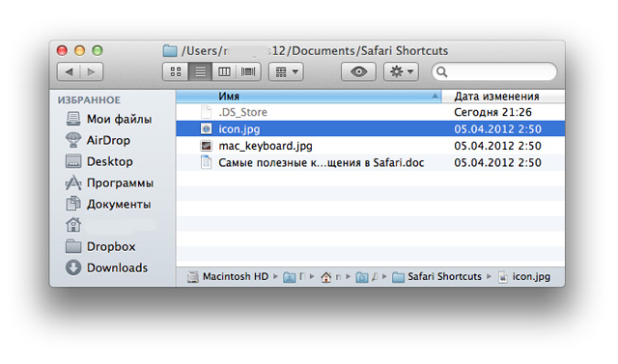Viewport: 618px width, 364px height.
Task: Minimize the window with yellow button
Action: coord(79,50)
